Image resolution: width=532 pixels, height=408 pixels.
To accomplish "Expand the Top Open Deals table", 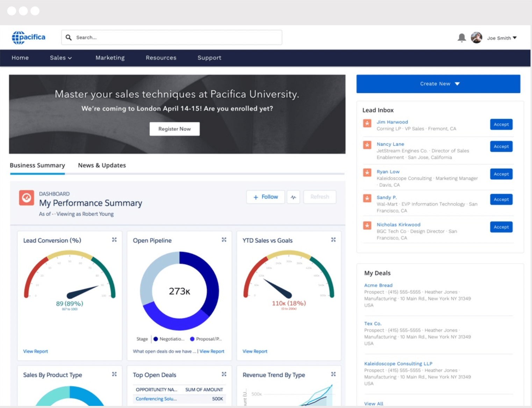I will click(x=224, y=374).
